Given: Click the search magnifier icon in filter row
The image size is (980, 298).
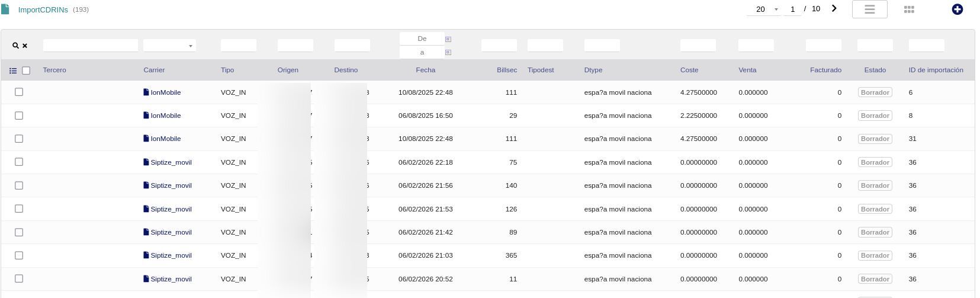Looking at the screenshot, I should (15, 46).
